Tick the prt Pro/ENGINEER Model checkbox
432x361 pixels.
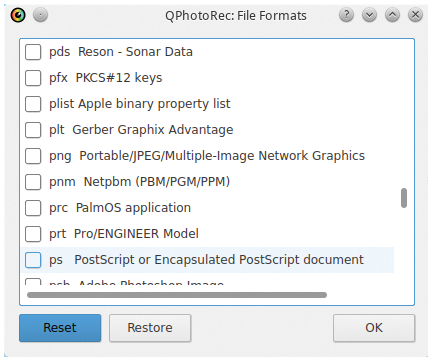pos(33,234)
